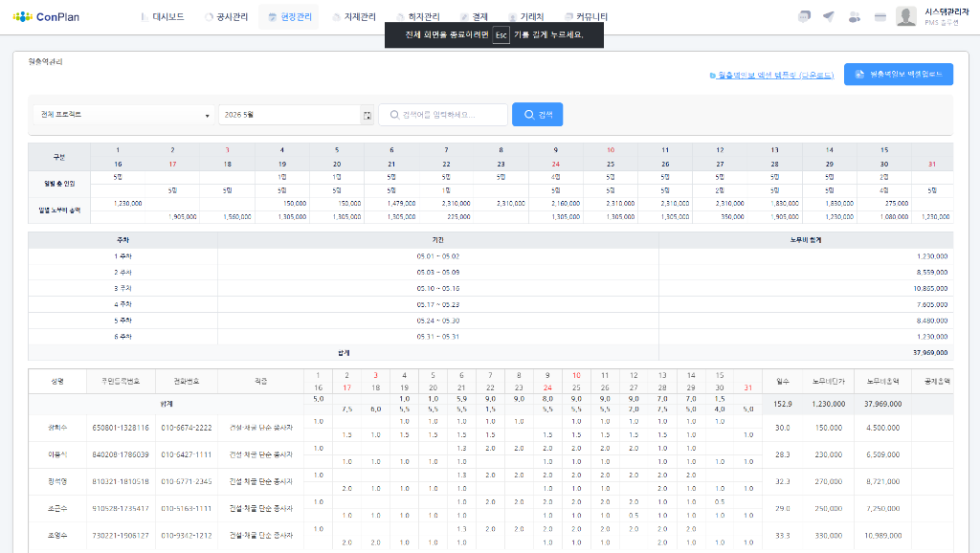980x553 pixels.
Task: Open the 공사관리 menu
Action: [x=226, y=17]
